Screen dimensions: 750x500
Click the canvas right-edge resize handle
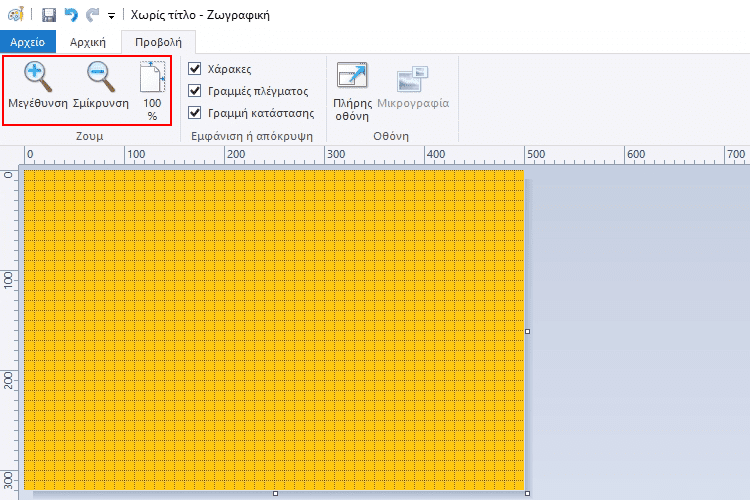(527, 331)
